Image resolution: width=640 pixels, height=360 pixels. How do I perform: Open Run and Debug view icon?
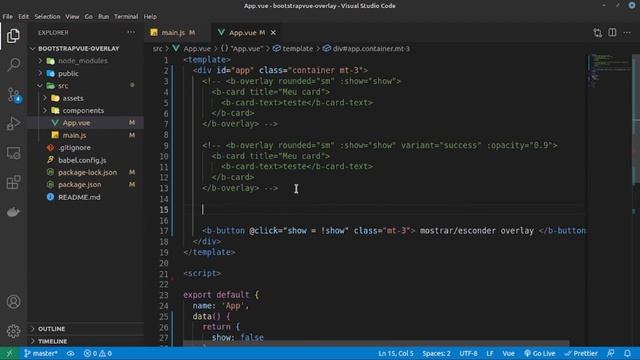(13, 124)
